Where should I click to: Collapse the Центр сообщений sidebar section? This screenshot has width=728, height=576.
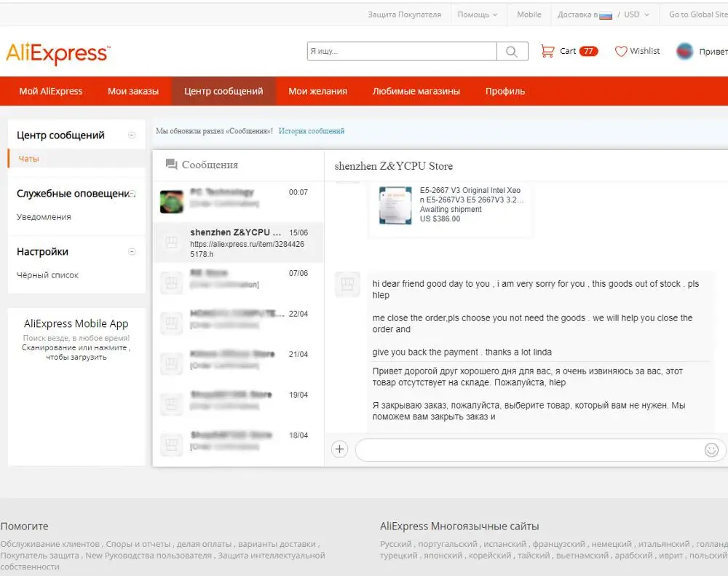click(132, 135)
